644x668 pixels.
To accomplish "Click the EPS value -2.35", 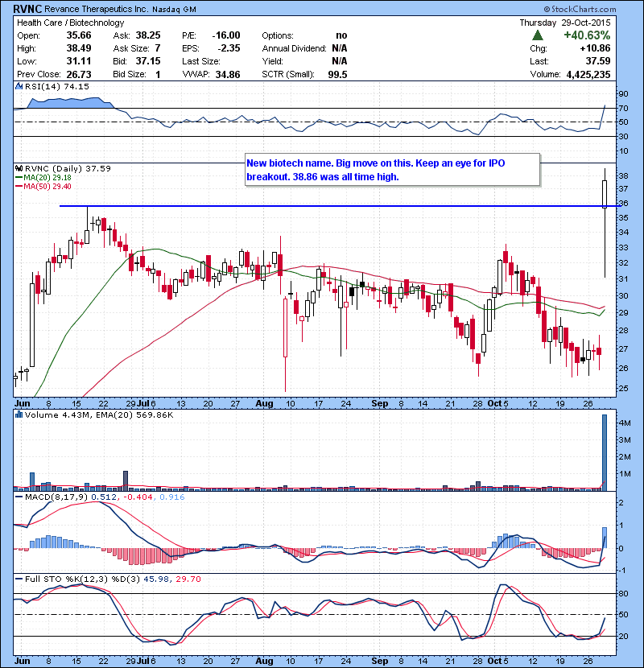I will [x=229, y=48].
